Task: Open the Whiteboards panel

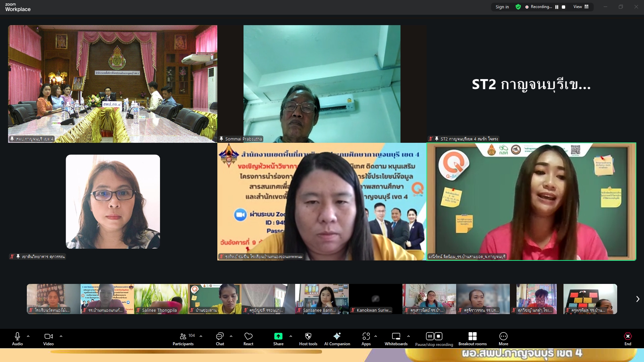Action: pyautogui.click(x=396, y=336)
